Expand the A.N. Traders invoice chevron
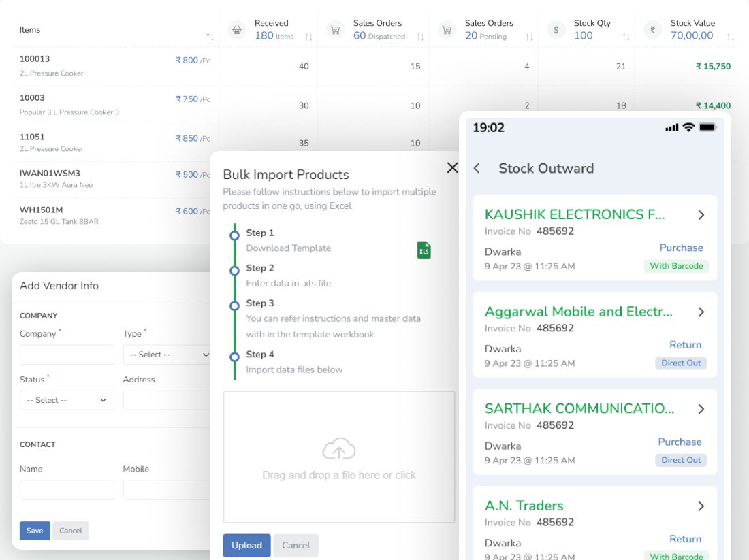Image resolution: width=749 pixels, height=560 pixels. pyautogui.click(x=701, y=506)
